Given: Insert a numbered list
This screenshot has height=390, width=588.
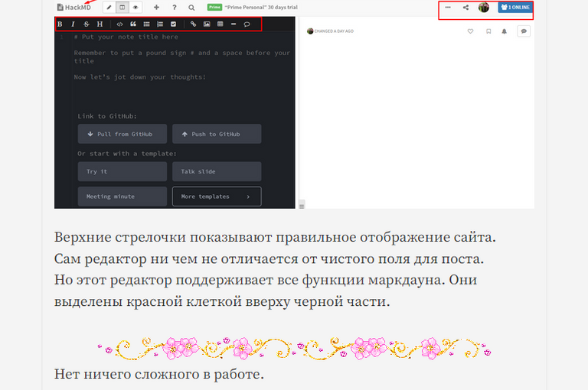Looking at the screenshot, I should pyautogui.click(x=160, y=24).
